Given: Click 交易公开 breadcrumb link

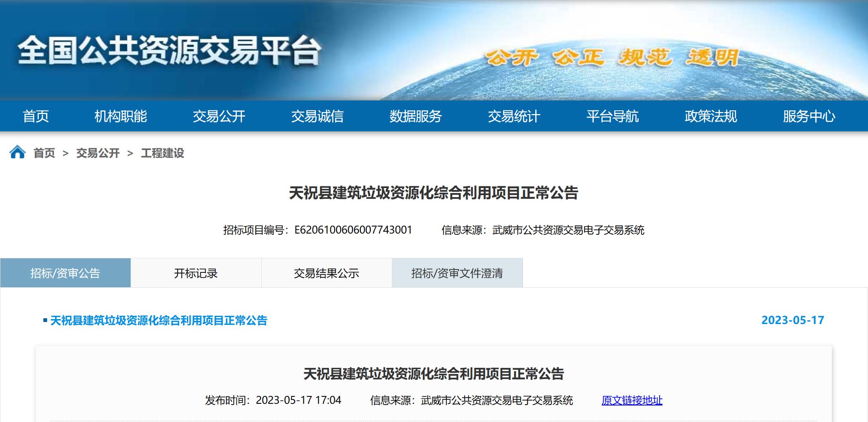Looking at the screenshot, I should [98, 153].
